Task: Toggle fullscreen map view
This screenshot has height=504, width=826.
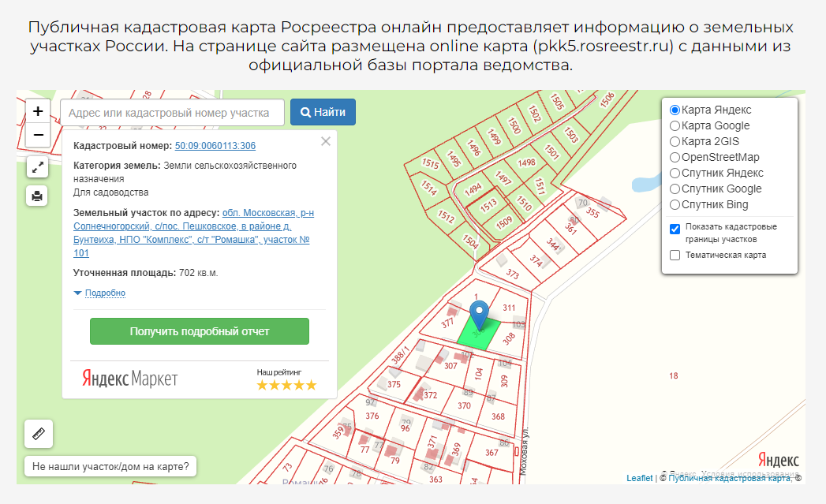Action: pos(37,167)
